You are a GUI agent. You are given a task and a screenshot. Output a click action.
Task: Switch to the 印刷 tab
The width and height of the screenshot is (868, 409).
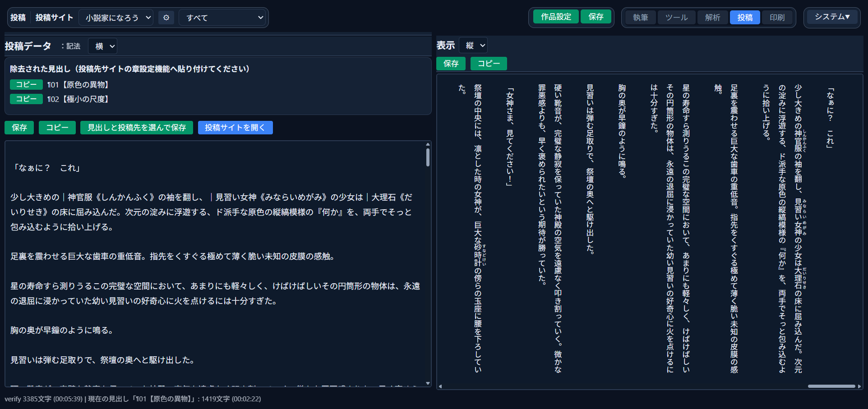tap(777, 18)
